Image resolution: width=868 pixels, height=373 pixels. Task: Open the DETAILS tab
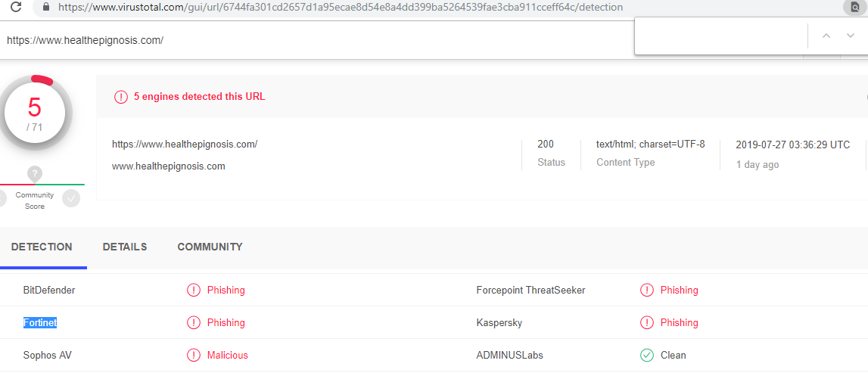[125, 247]
